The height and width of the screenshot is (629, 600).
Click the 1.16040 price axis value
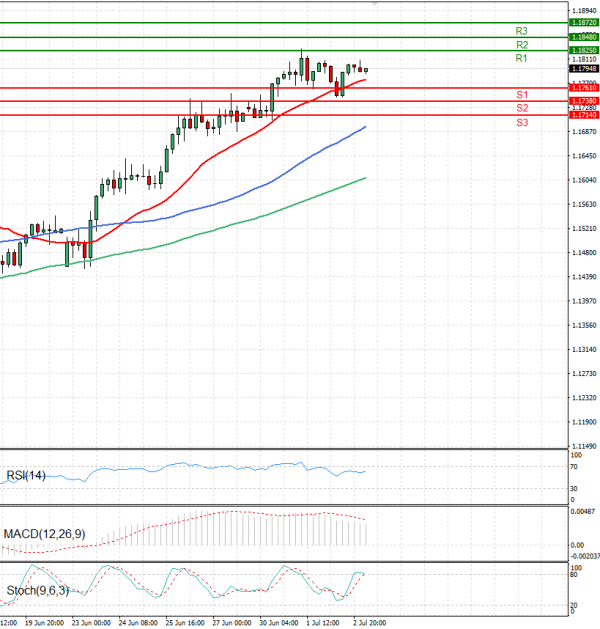(584, 180)
